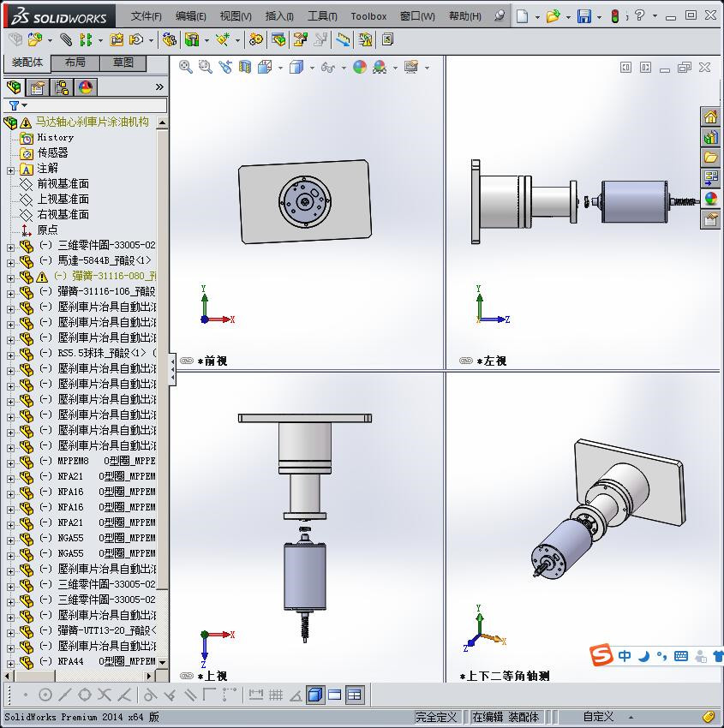Select 前视基准面 in the tree

tap(63, 184)
